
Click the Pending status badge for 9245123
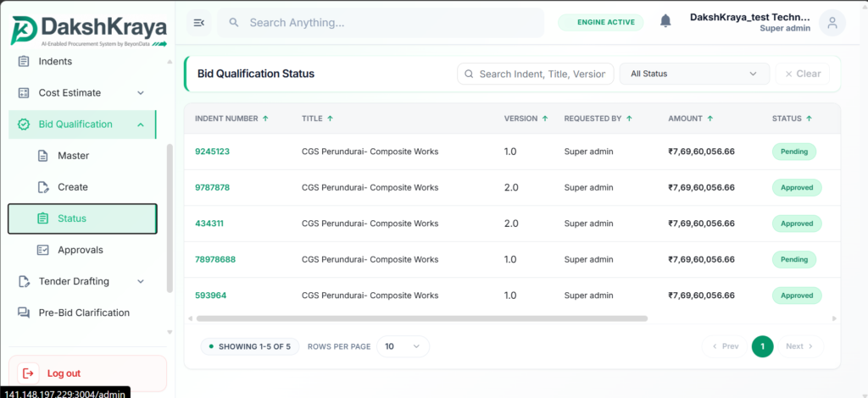pyautogui.click(x=793, y=152)
